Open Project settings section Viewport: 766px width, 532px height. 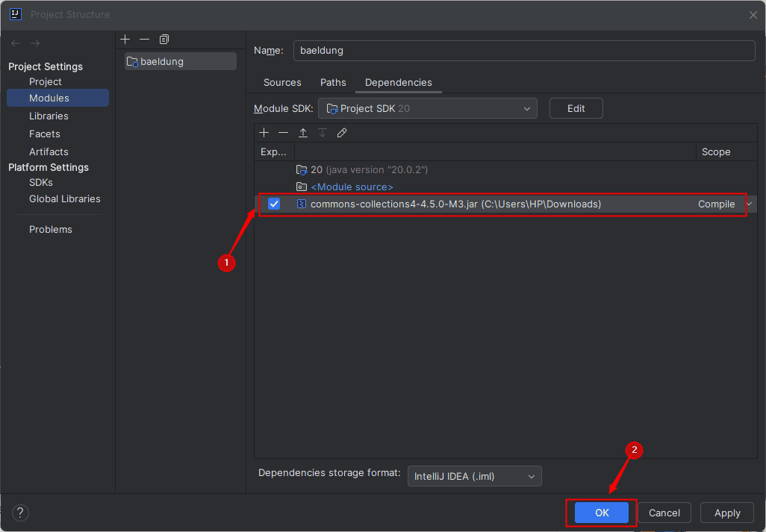pos(46,81)
